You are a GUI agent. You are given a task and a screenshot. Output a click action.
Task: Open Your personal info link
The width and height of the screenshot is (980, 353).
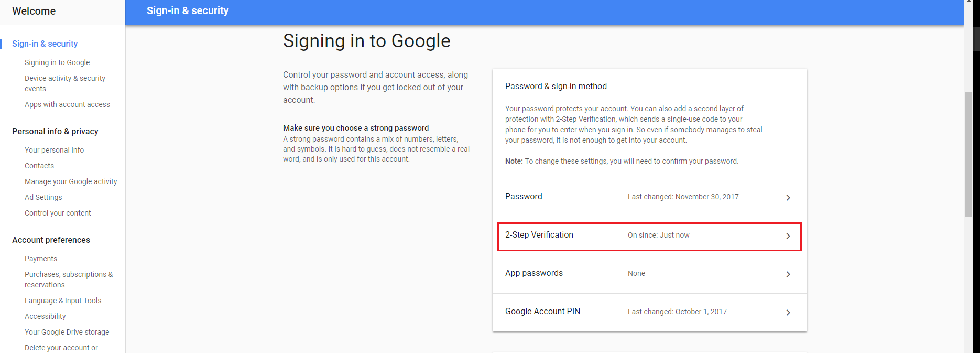54,150
